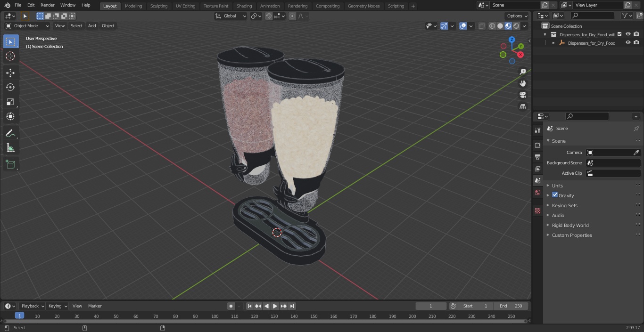Open the Playback dropdown in timeline
This screenshot has width=644, height=332.
tap(33, 306)
